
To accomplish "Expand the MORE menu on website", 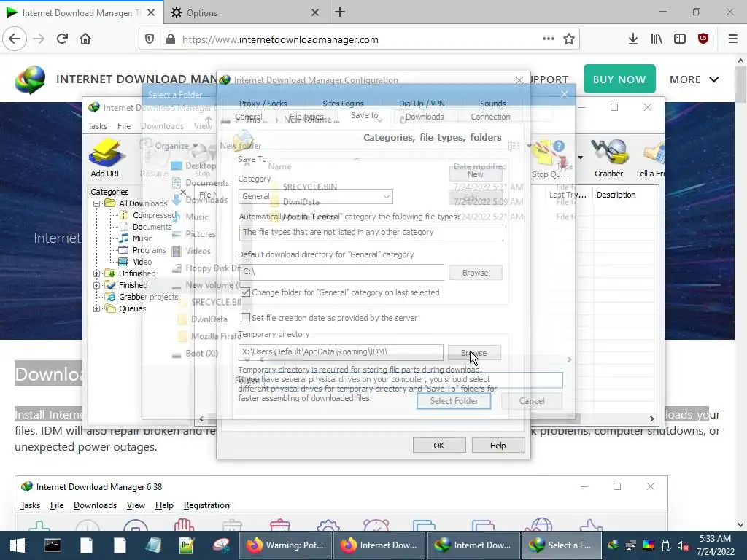I will point(694,79).
